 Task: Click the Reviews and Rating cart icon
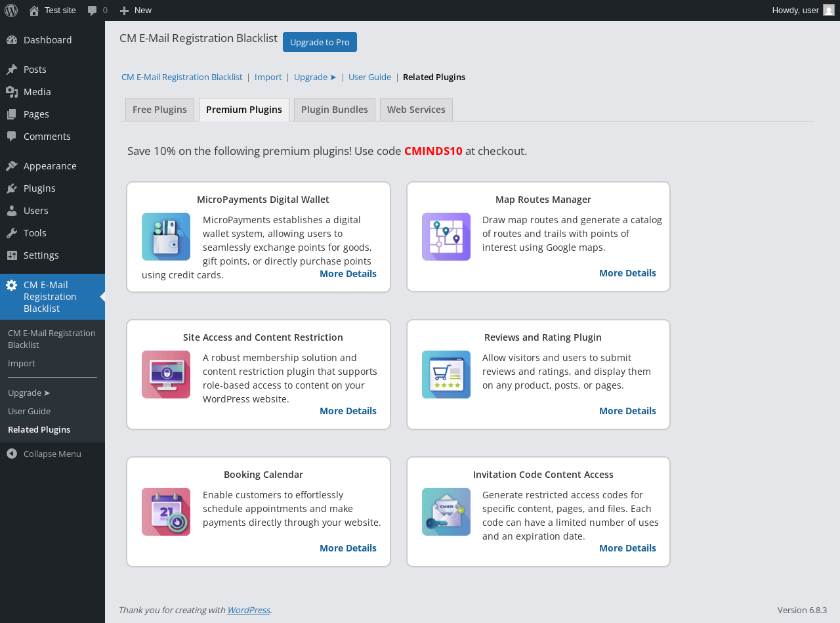[x=446, y=374]
